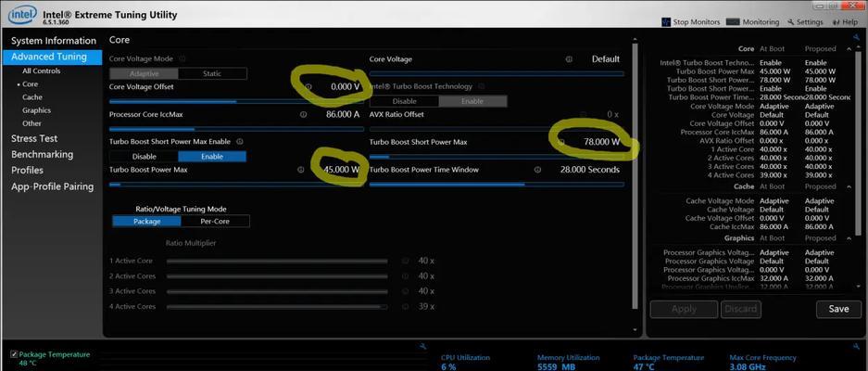Viewport: 868px width, 371px height.
Task: Open Settings with the wrench icon
Action: click(805, 22)
